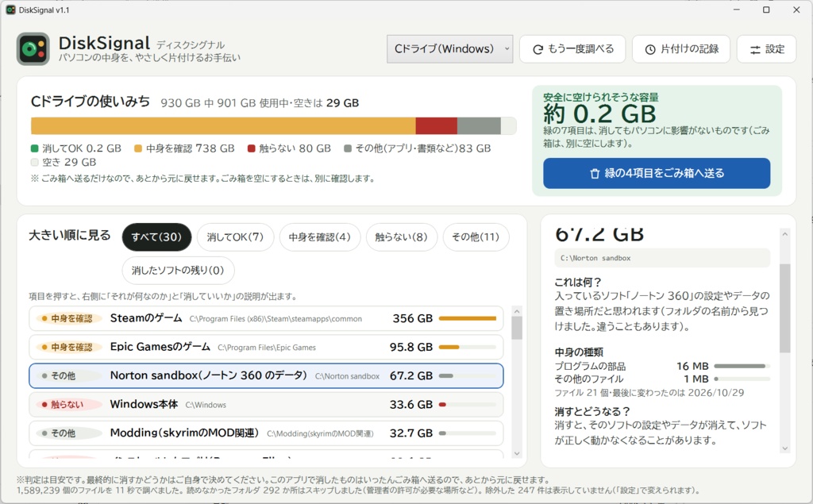Click the trash can icon on the blue button

595,173
